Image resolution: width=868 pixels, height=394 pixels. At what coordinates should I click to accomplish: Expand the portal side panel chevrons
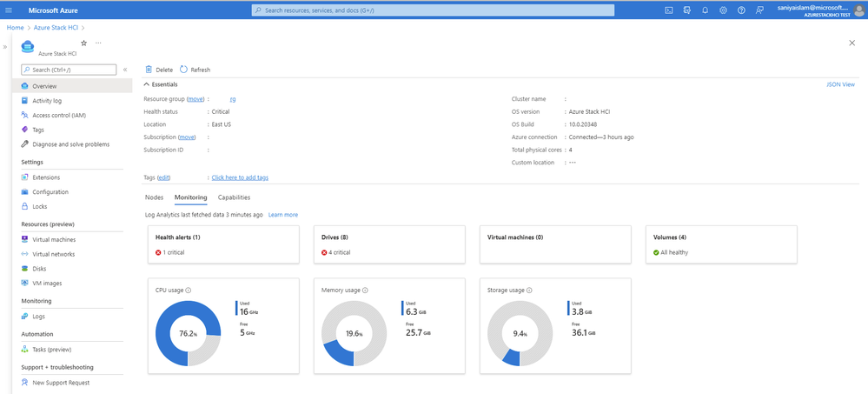5,47
